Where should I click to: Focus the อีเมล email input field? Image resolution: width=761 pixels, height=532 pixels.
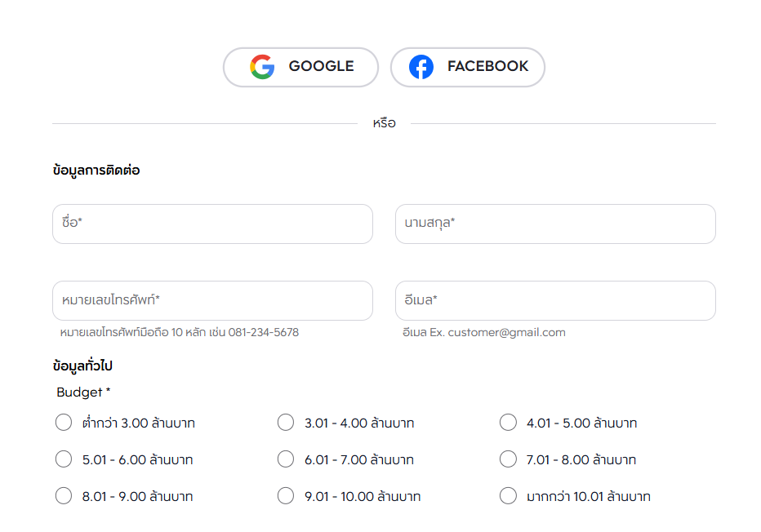(555, 301)
